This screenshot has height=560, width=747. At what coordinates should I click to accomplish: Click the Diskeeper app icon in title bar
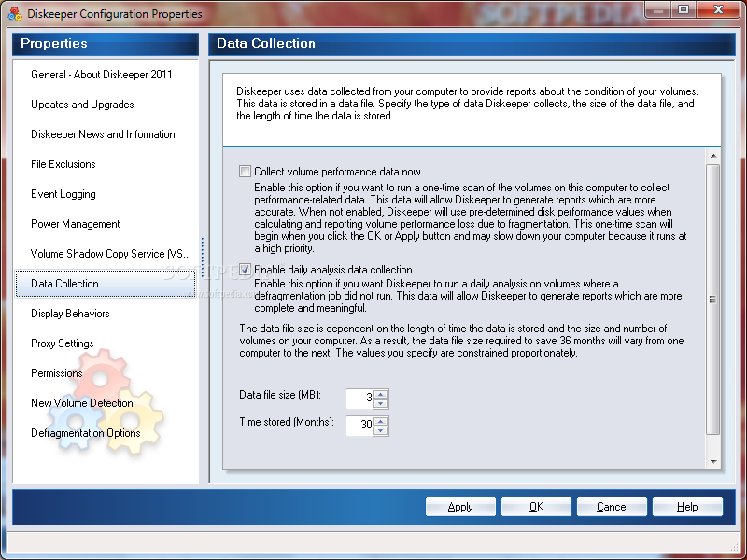coord(15,14)
